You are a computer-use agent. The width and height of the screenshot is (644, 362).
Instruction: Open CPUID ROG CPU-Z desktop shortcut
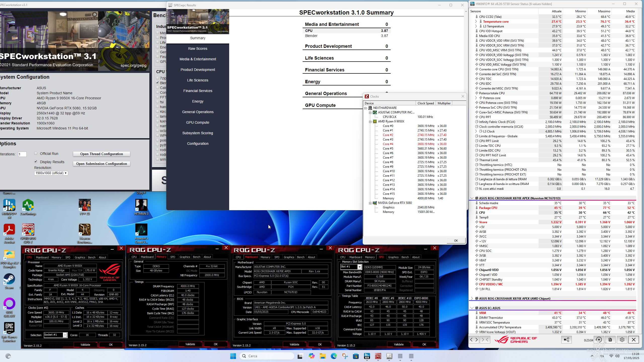coord(28,233)
